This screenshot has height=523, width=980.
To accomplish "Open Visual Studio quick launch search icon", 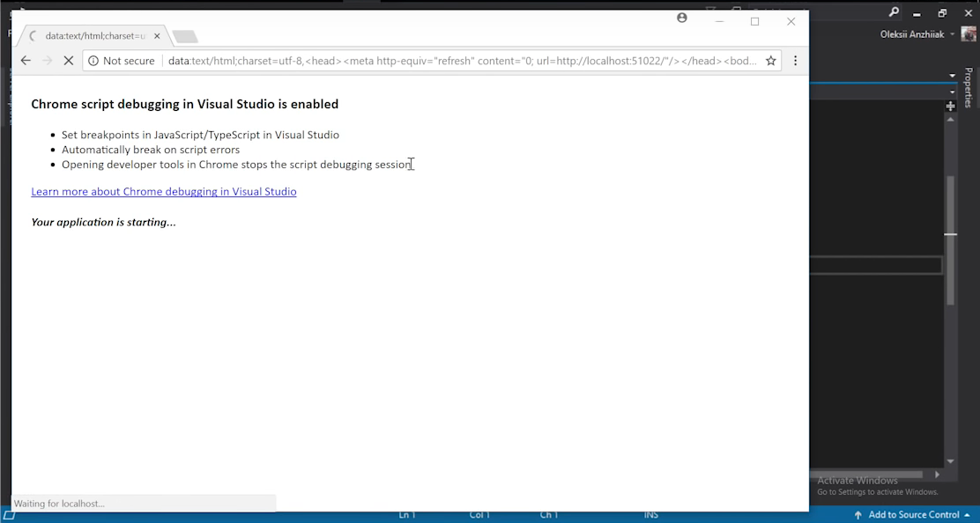I will tap(895, 11).
